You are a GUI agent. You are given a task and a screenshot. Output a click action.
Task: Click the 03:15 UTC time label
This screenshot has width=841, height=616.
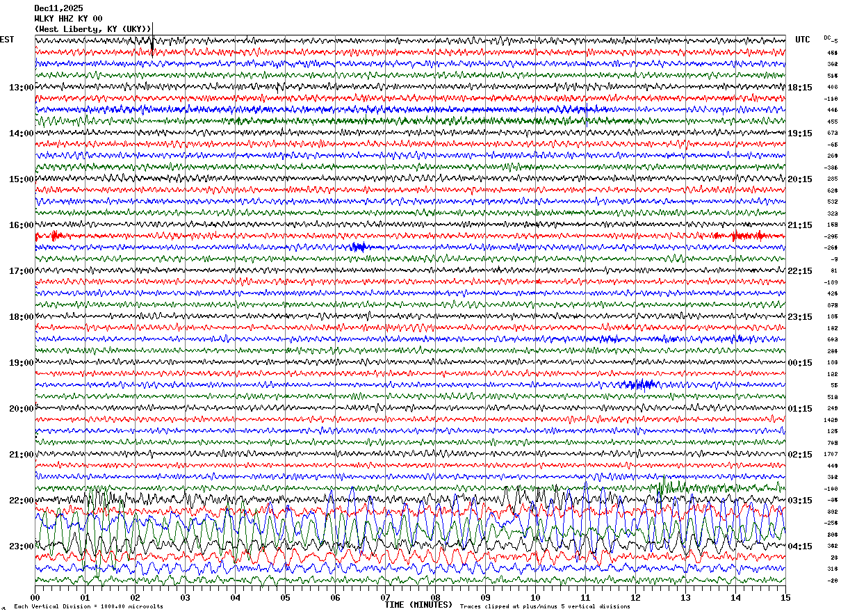pos(800,501)
